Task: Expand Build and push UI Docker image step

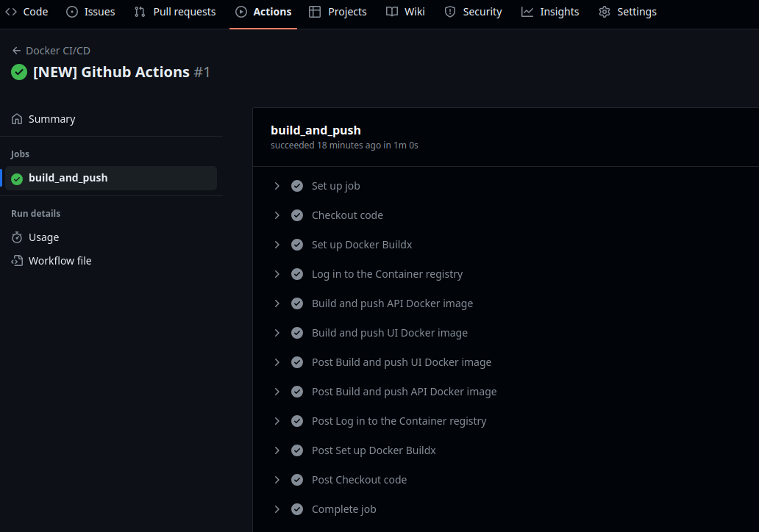Action: click(x=277, y=333)
